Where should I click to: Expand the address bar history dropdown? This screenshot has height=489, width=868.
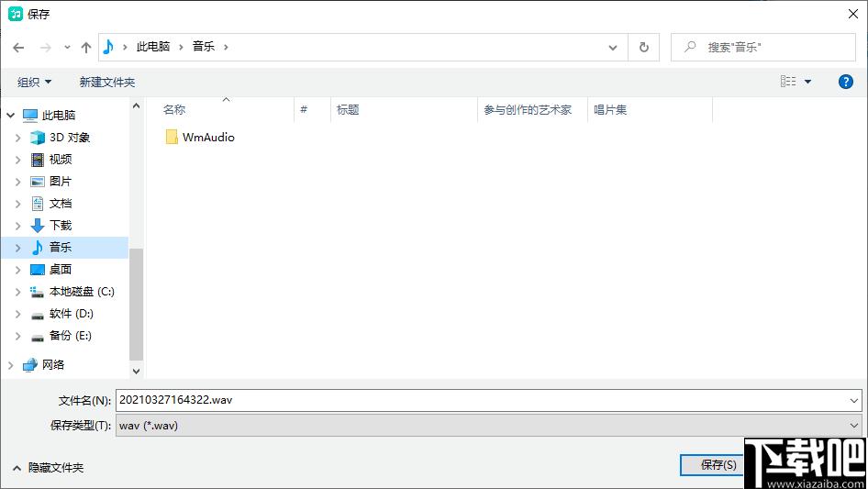point(613,48)
